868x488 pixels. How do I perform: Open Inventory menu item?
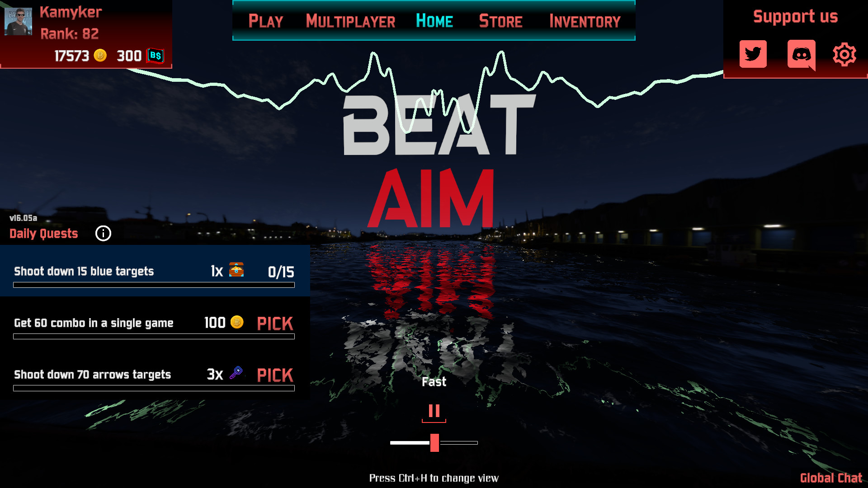585,21
